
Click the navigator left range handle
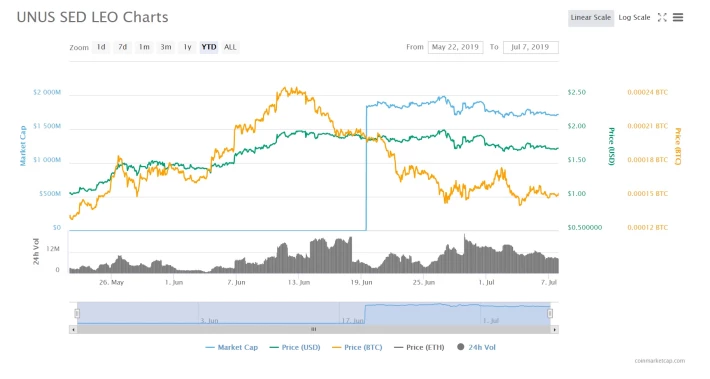pos(77,313)
